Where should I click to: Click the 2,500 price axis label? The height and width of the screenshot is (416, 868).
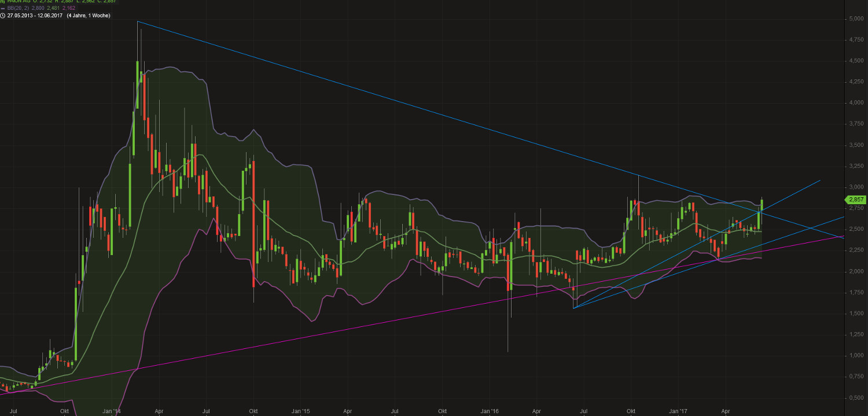click(857, 229)
